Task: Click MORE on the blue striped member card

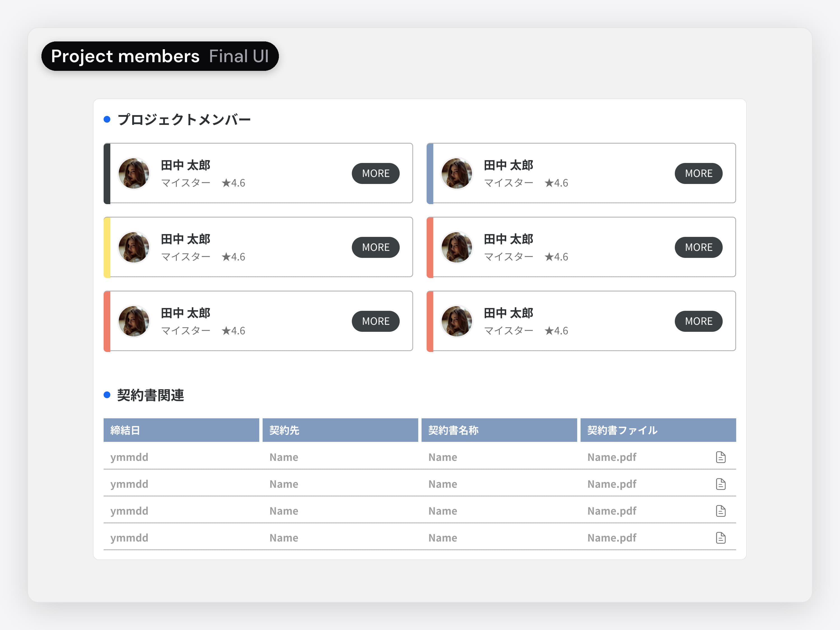Action: 698,174
